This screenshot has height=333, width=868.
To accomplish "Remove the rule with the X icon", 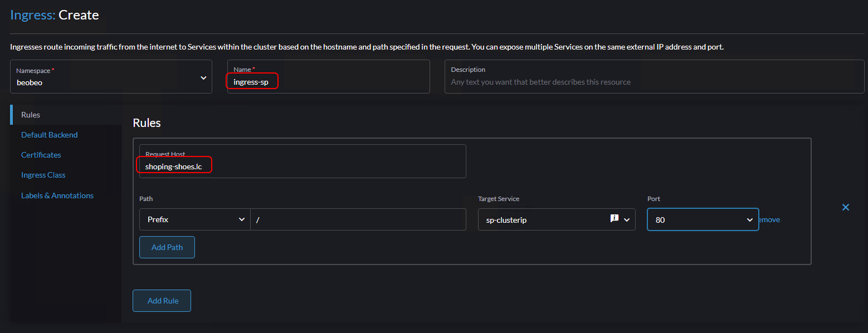I will (x=845, y=207).
